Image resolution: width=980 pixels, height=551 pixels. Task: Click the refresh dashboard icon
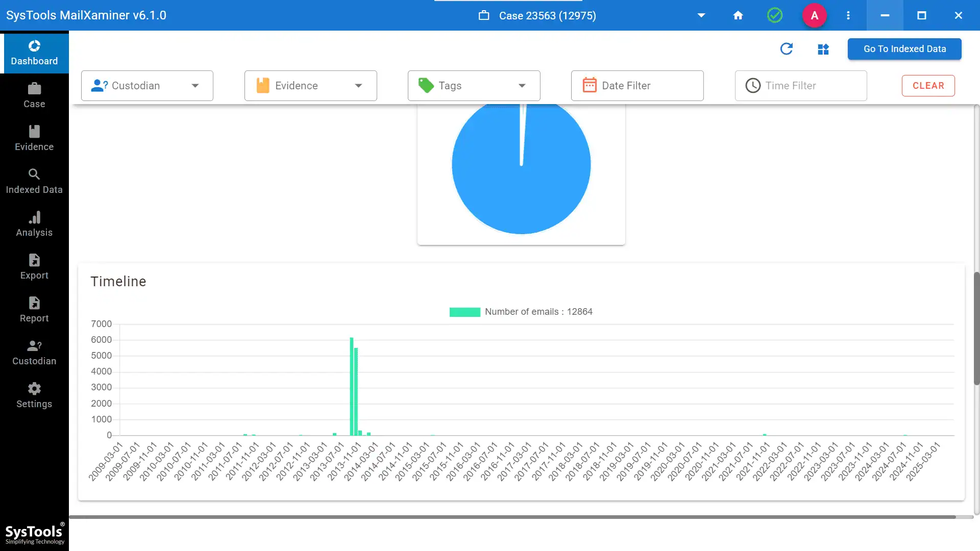click(x=787, y=49)
